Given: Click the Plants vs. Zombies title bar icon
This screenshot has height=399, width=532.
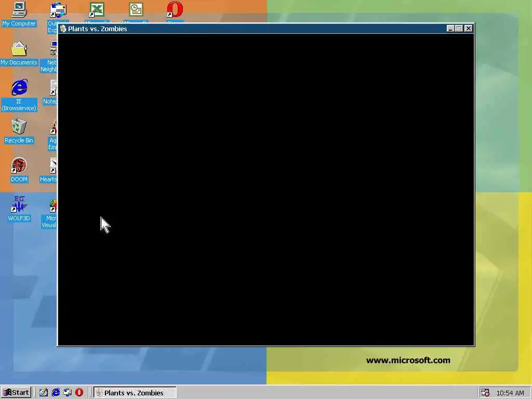Looking at the screenshot, I should 63,29.
